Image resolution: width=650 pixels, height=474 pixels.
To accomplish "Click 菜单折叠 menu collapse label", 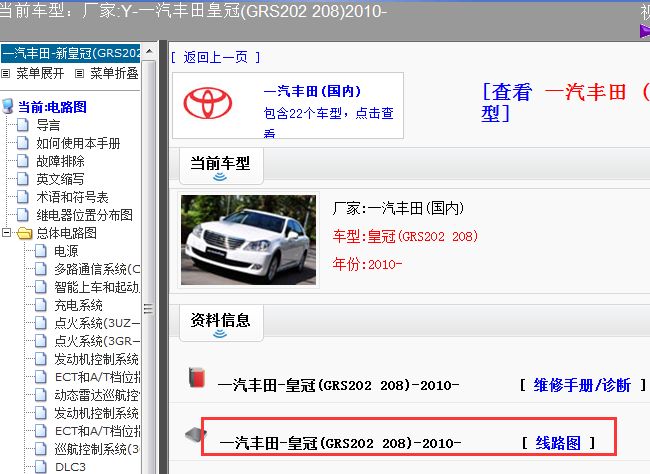I will coord(114,74).
